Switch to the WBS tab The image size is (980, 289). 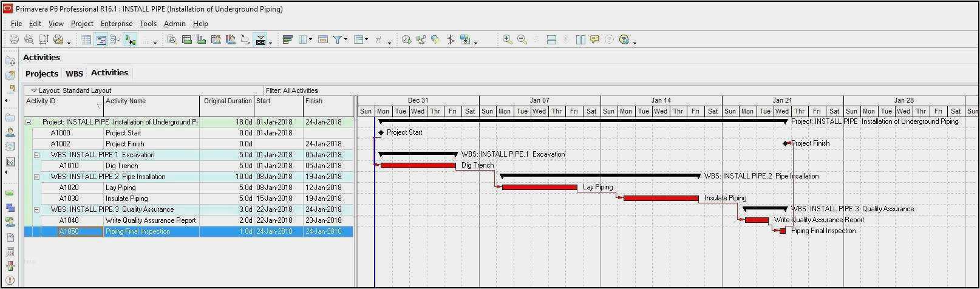74,73
